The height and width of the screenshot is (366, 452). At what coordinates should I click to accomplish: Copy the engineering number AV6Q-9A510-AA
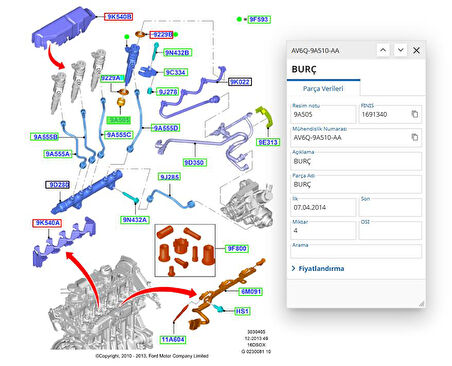(x=414, y=137)
